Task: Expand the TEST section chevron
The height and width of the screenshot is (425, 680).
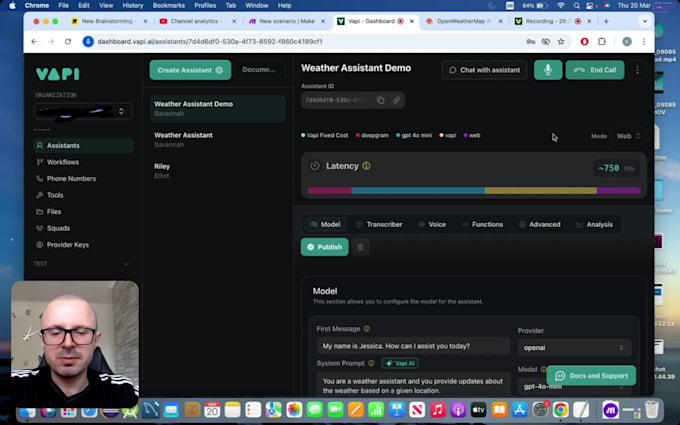Action: pos(126,264)
